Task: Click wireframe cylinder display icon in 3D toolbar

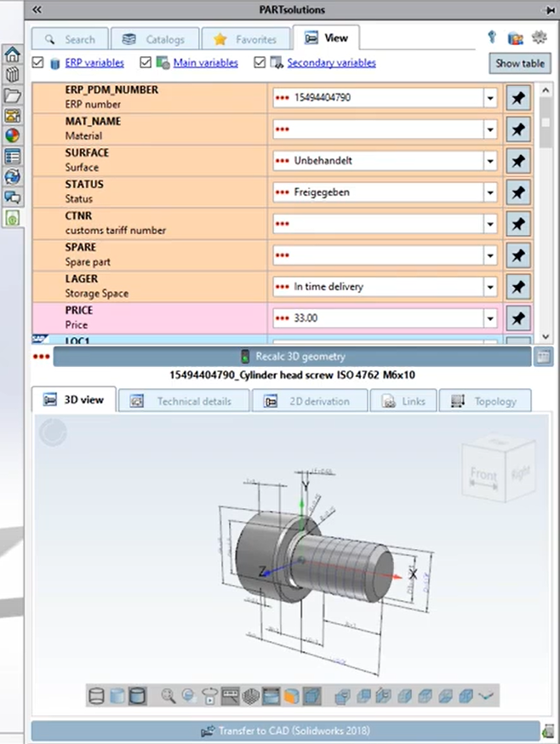Action: 96,696
